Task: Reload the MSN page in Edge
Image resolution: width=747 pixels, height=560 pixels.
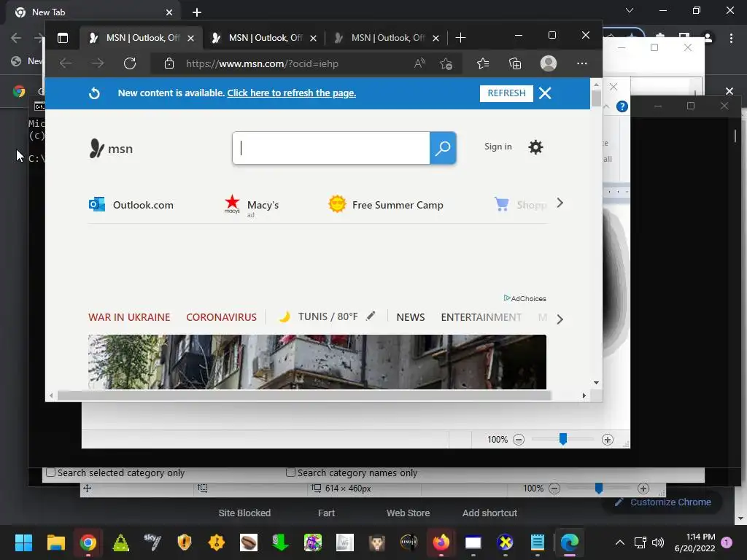Action: pyautogui.click(x=130, y=63)
